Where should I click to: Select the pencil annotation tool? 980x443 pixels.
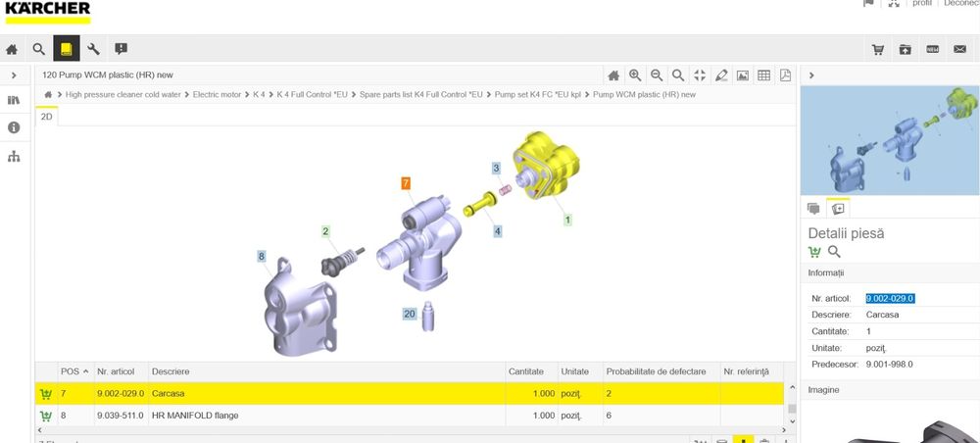(x=721, y=75)
